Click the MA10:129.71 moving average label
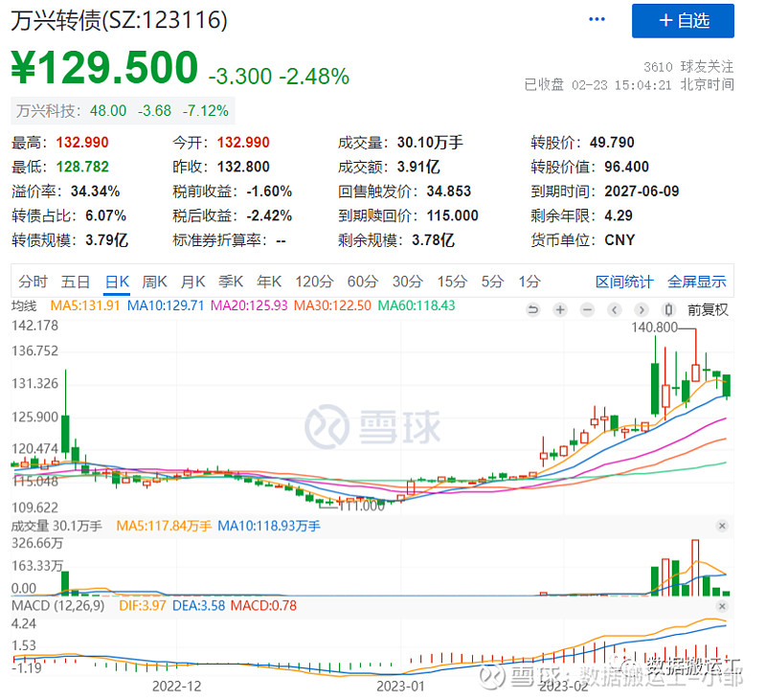 point(166,305)
